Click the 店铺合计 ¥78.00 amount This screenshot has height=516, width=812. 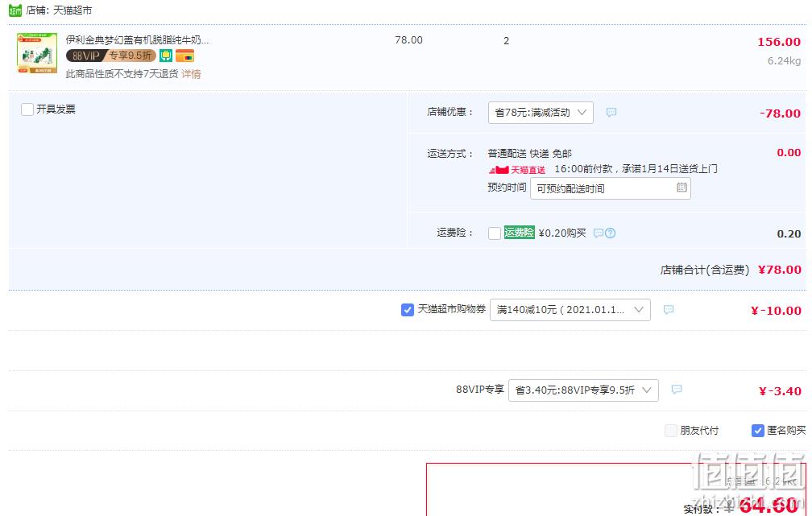click(x=780, y=270)
